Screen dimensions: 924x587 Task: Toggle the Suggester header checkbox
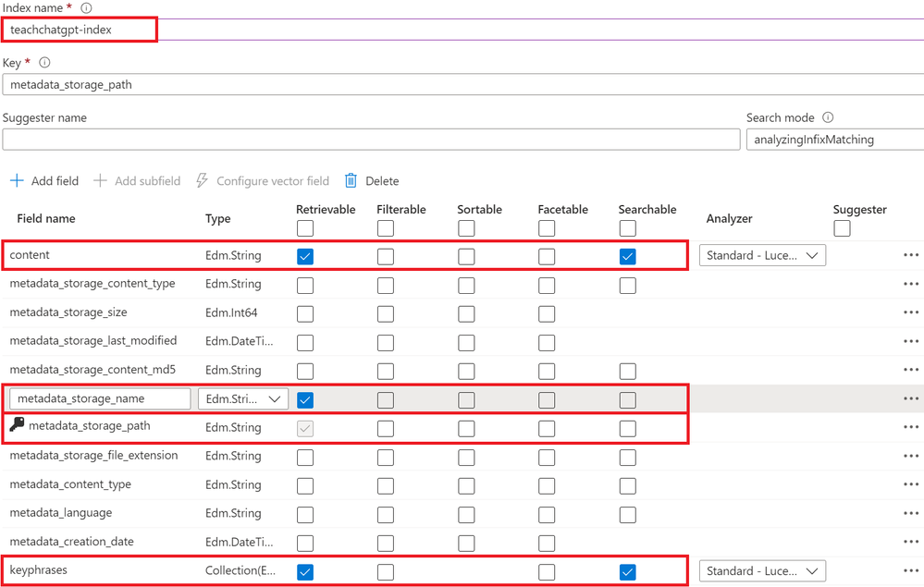841,228
